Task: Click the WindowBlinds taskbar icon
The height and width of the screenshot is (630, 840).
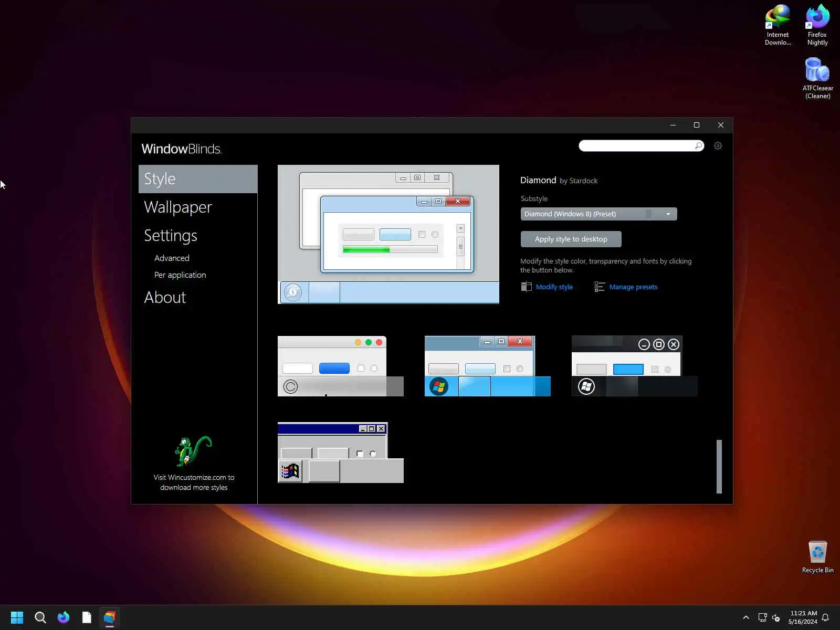Action: (x=110, y=617)
